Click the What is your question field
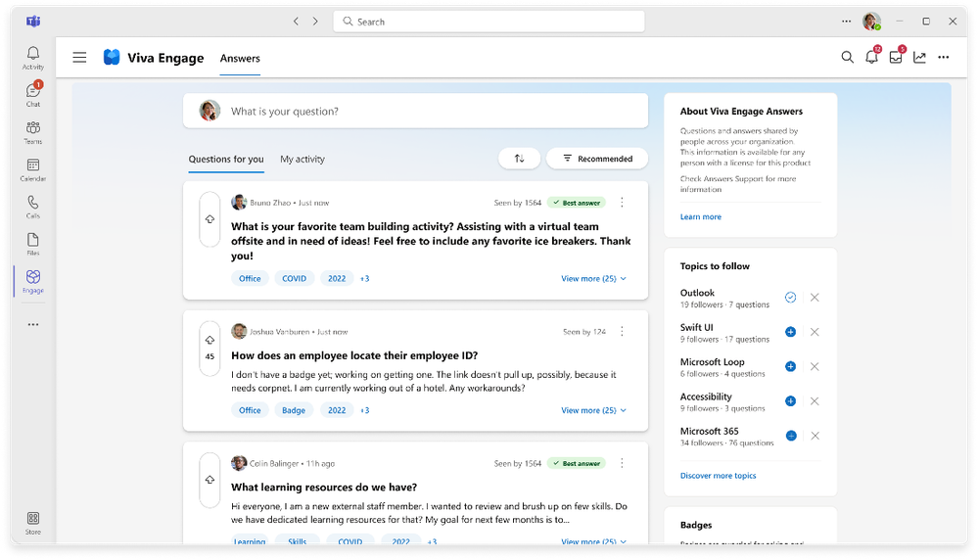Viewport: 978px width, 560px height. (415, 111)
